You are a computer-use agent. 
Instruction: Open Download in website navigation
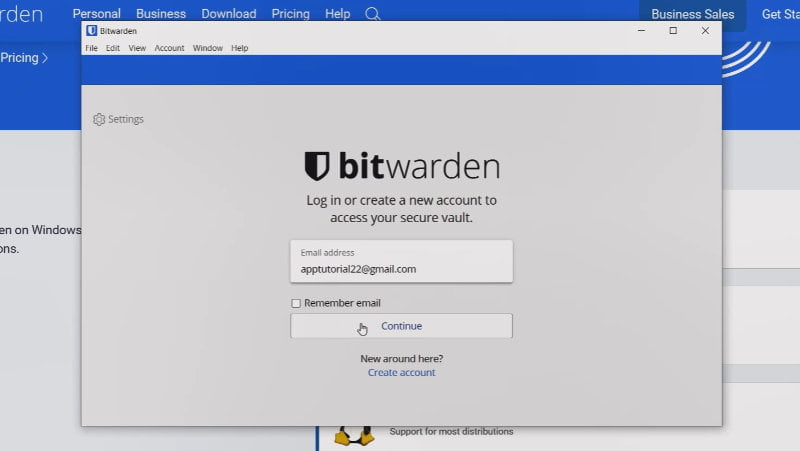229,14
